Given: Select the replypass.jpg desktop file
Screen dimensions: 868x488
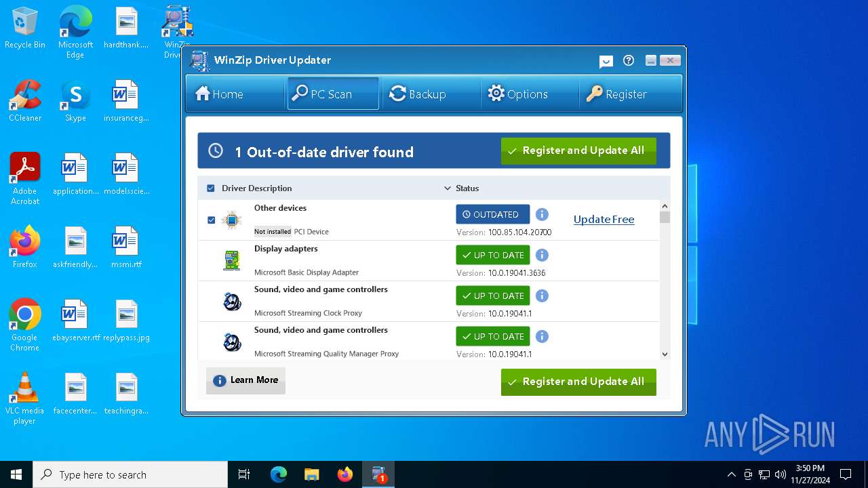Looking at the screenshot, I should (126, 321).
